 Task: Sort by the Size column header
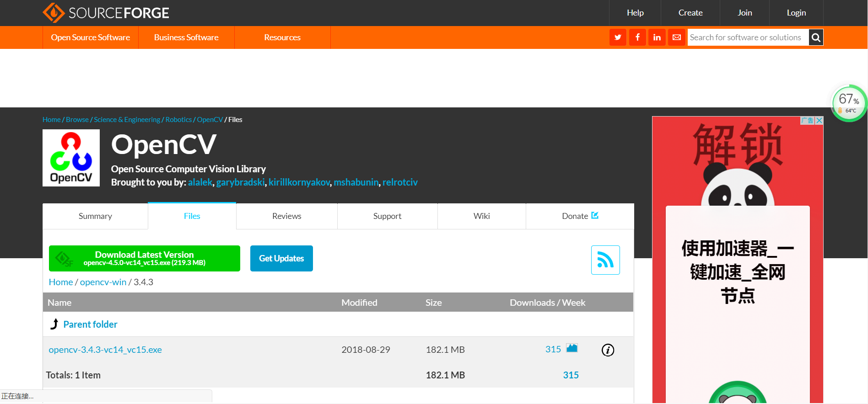click(x=434, y=303)
